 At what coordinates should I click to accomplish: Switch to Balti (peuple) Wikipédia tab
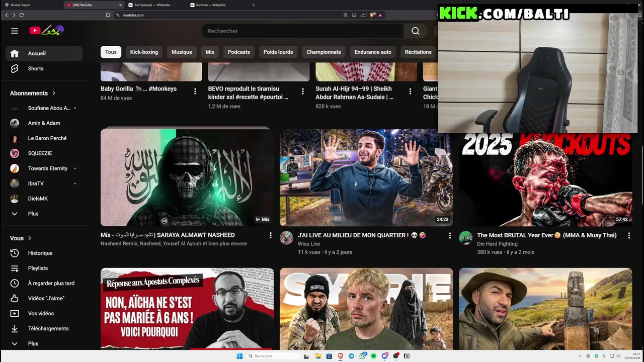pyautogui.click(x=156, y=5)
